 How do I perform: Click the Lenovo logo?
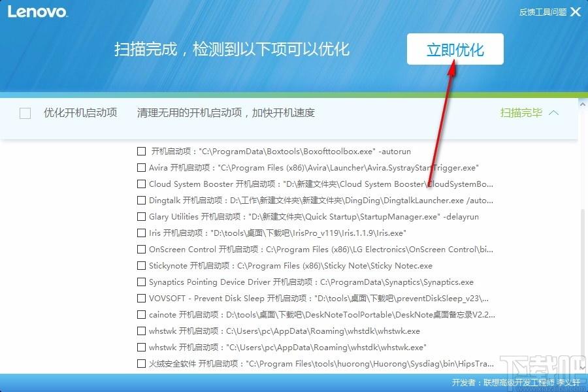[37, 12]
